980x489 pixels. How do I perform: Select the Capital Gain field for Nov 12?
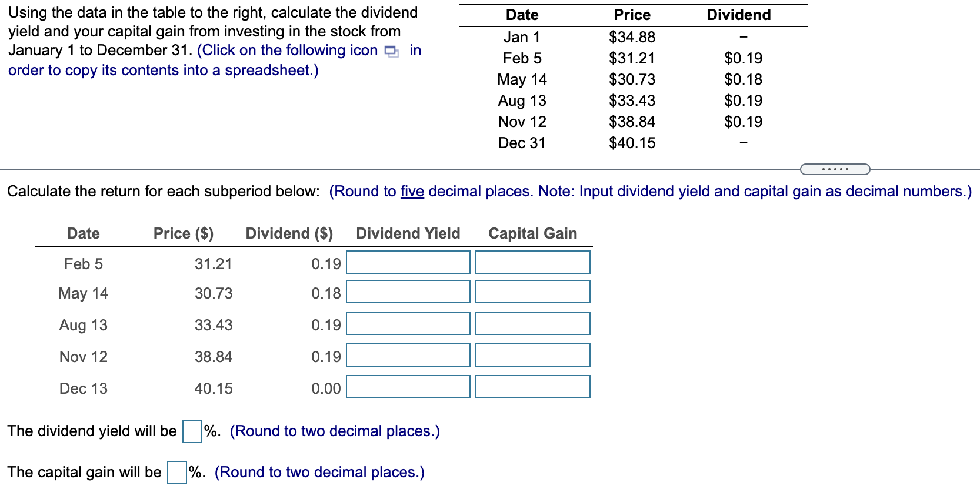(532, 356)
